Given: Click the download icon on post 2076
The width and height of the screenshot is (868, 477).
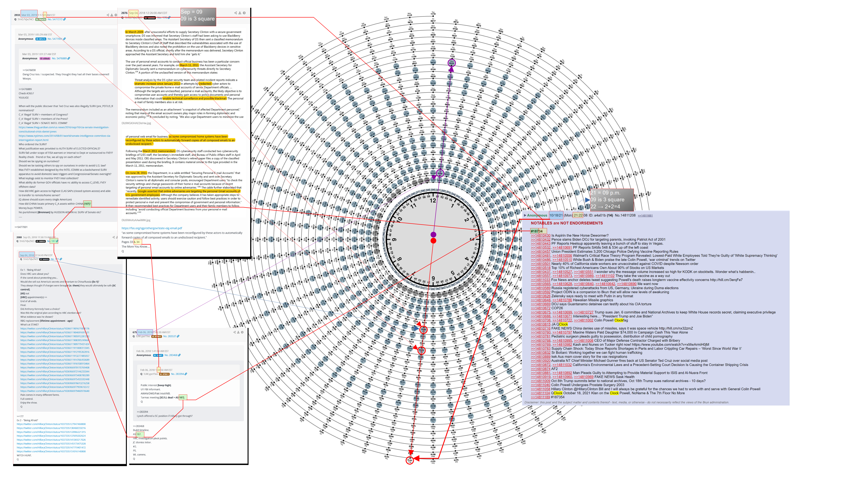Looking at the screenshot, I should 240,13.
